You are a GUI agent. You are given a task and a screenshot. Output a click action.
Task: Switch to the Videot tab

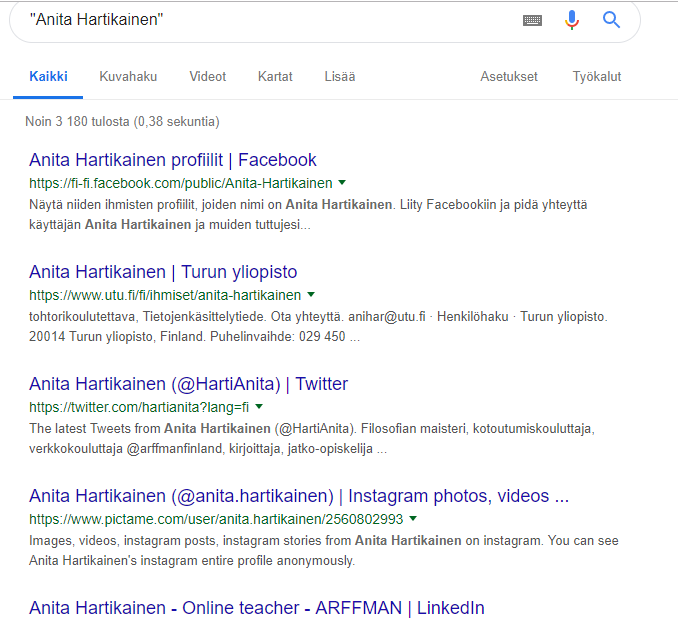point(208,77)
